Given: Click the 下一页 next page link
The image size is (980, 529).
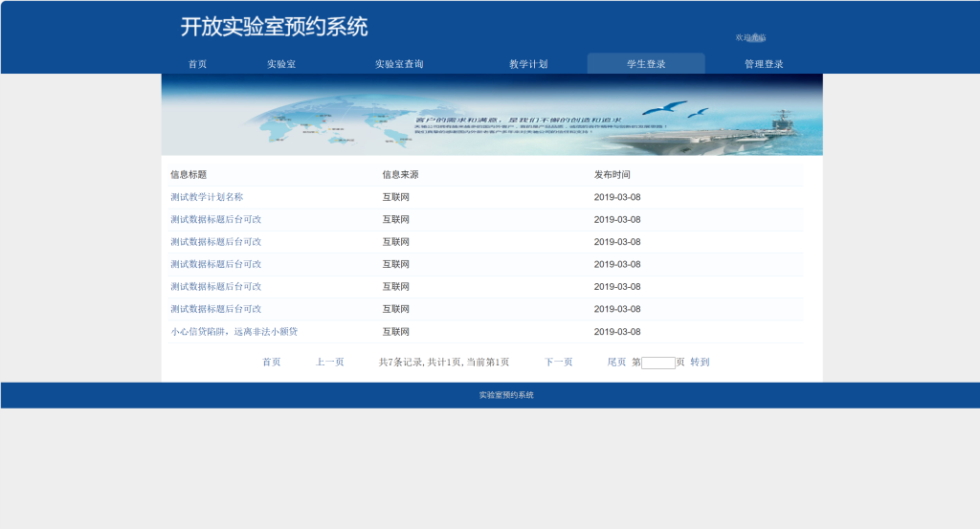Looking at the screenshot, I should [x=558, y=362].
